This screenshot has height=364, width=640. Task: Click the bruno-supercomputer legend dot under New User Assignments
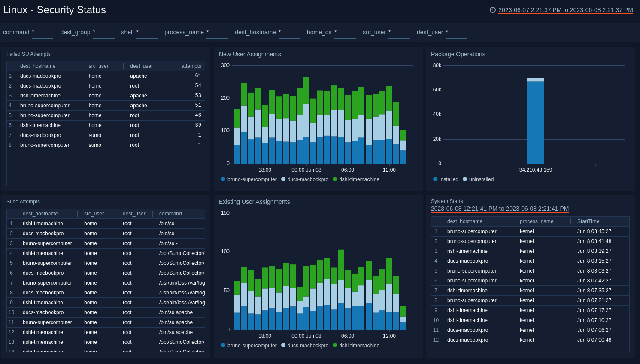[x=222, y=179]
